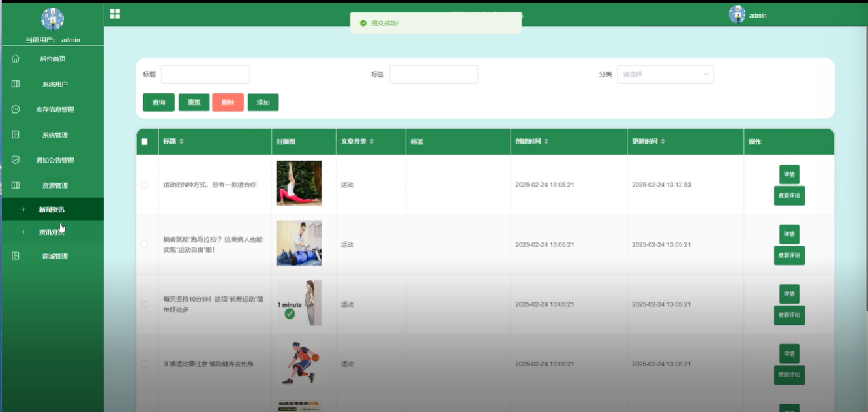
Task: Click the 添加 add button
Action: pyautogui.click(x=263, y=103)
